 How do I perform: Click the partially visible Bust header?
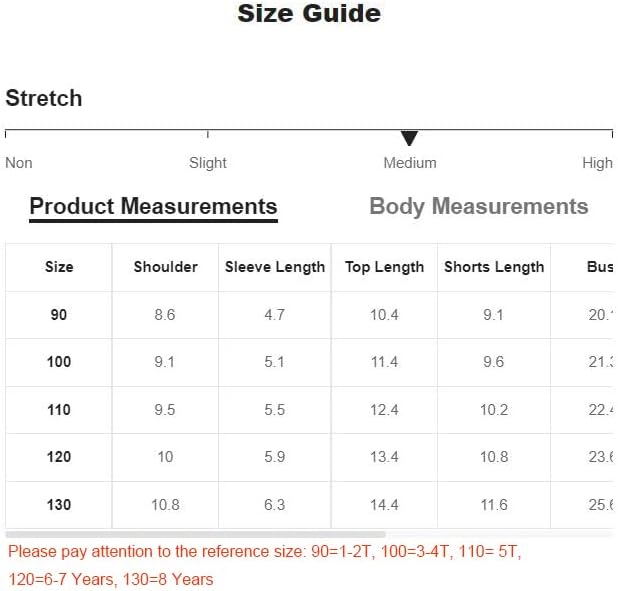[x=601, y=267]
